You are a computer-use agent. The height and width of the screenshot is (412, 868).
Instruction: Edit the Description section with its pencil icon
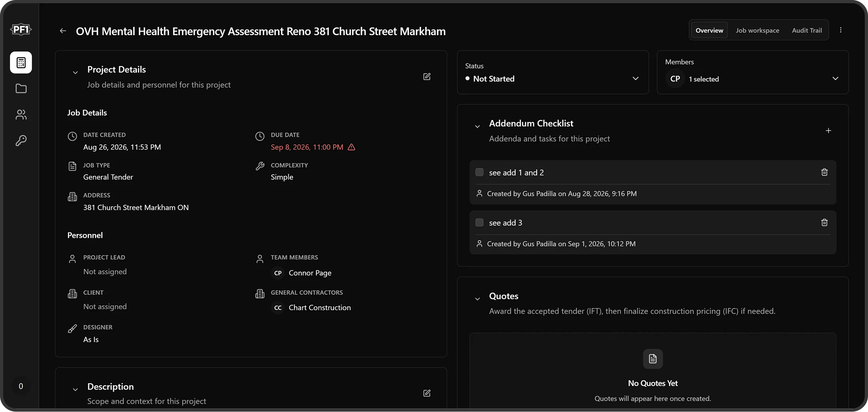pos(427,393)
